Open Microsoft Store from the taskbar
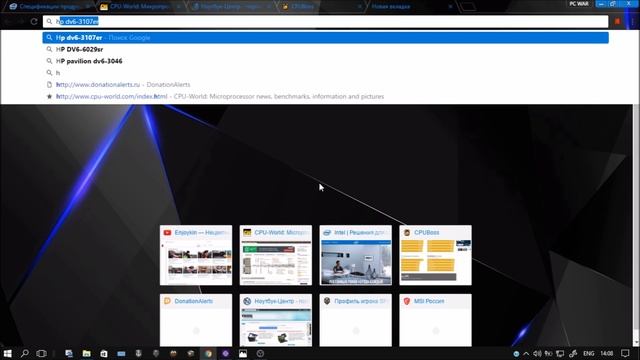The image size is (640, 360). click(104, 353)
